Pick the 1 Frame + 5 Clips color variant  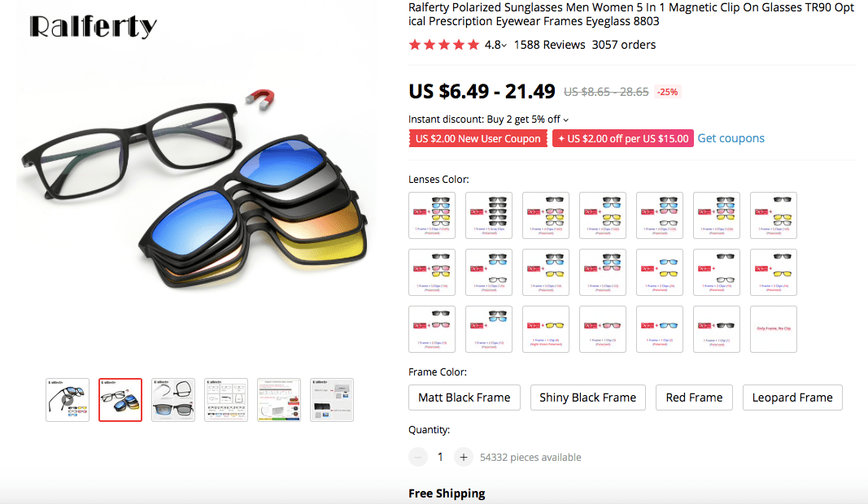tap(431, 215)
